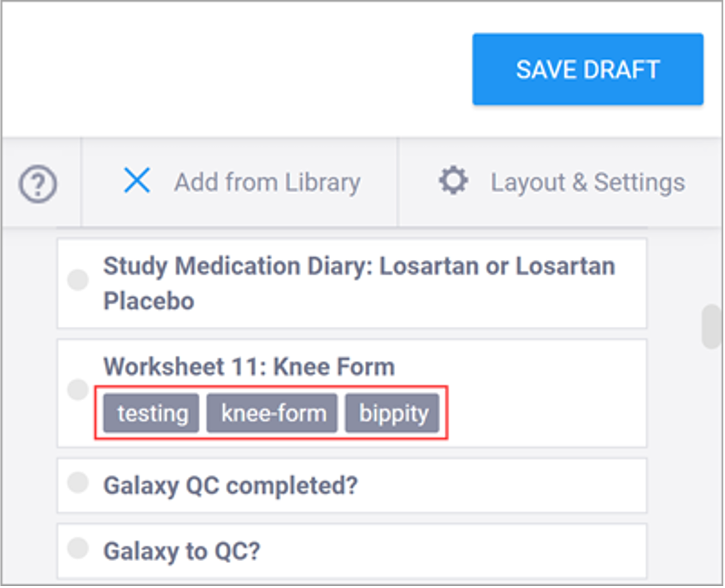The width and height of the screenshot is (725, 588).
Task: Open the Layout & Settings tab
Action: 587,183
